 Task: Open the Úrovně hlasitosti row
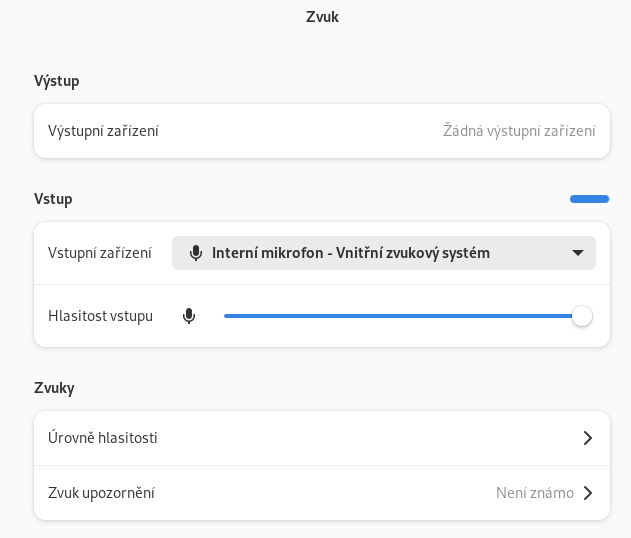tap(322, 438)
